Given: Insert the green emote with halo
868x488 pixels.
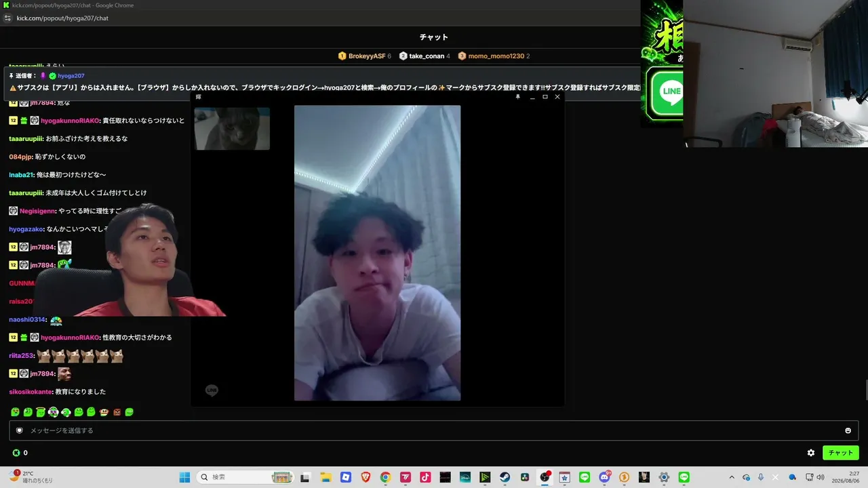Looking at the screenshot, I should tap(41, 412).
